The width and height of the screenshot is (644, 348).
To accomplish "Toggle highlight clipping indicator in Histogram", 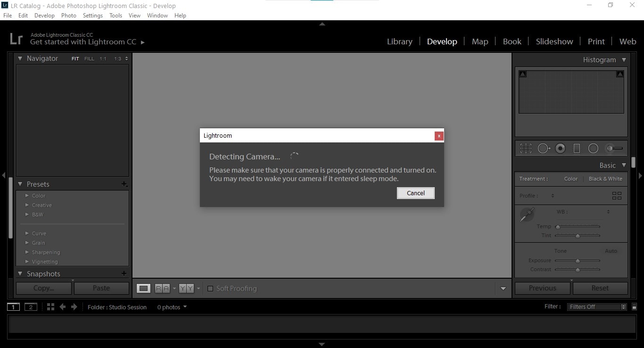I will tap(620, 74).
